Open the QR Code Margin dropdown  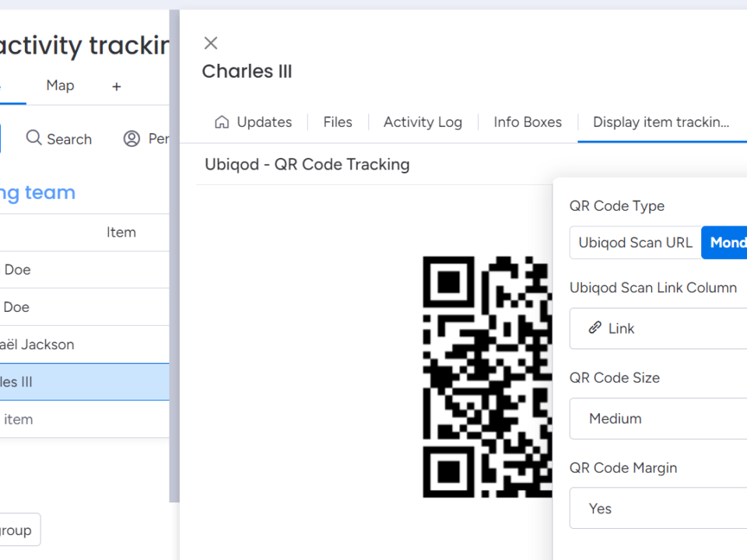coord(658,508)
